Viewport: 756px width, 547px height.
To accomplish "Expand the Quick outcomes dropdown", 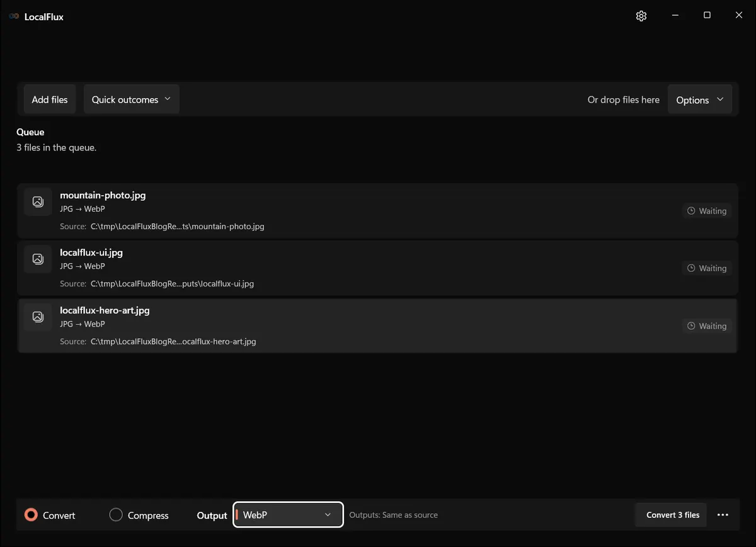I will coord(132,99).
